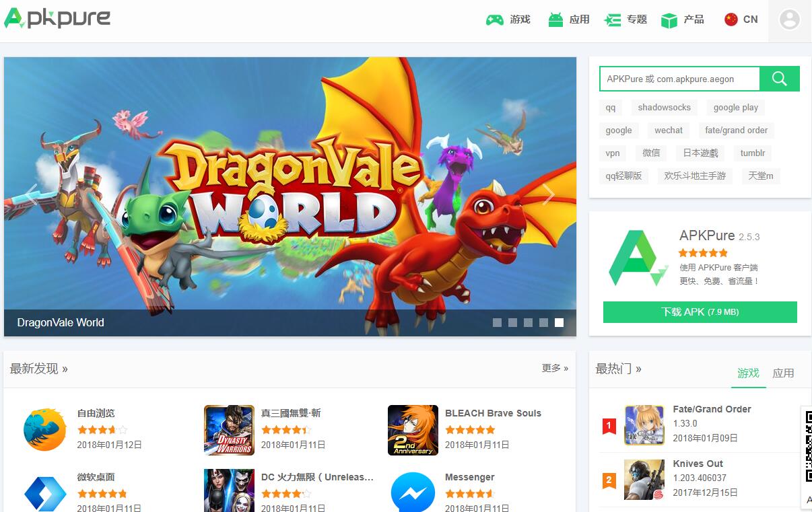Click the topics list icon
This screenshot has height=512, width=812.
pyautogui.click(x=613, y=20)
